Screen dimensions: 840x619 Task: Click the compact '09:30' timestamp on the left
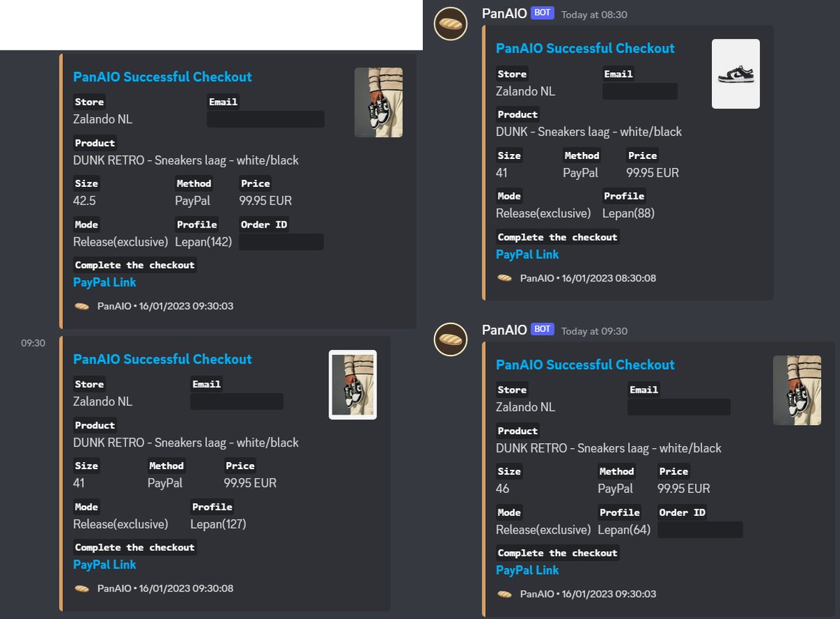(33, 343)
